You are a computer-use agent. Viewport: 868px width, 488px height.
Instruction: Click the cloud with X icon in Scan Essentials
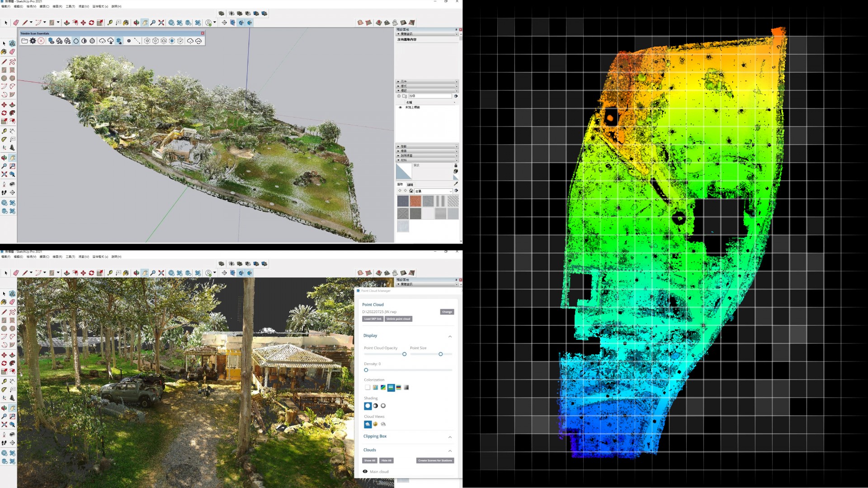pos(103,41)
